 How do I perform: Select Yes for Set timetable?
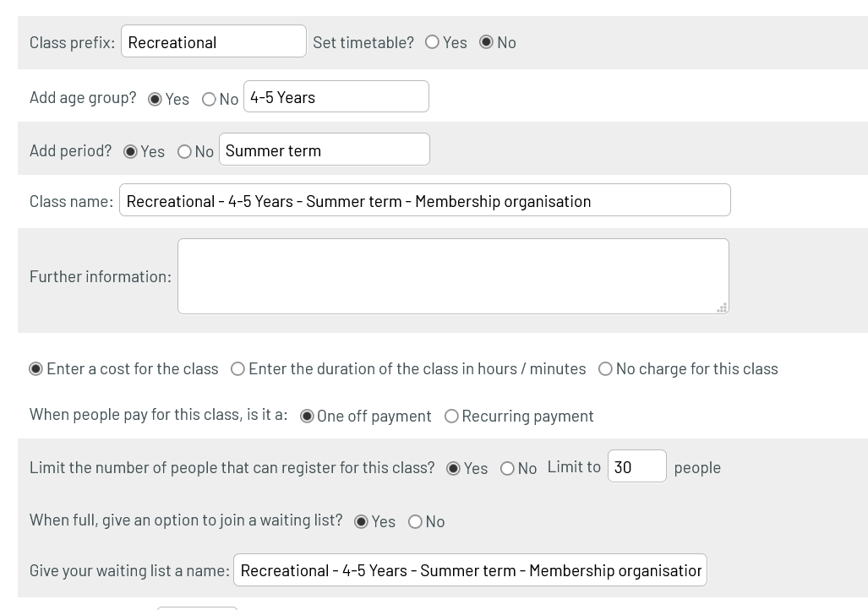pyautogui.click(x=432, y=42)
